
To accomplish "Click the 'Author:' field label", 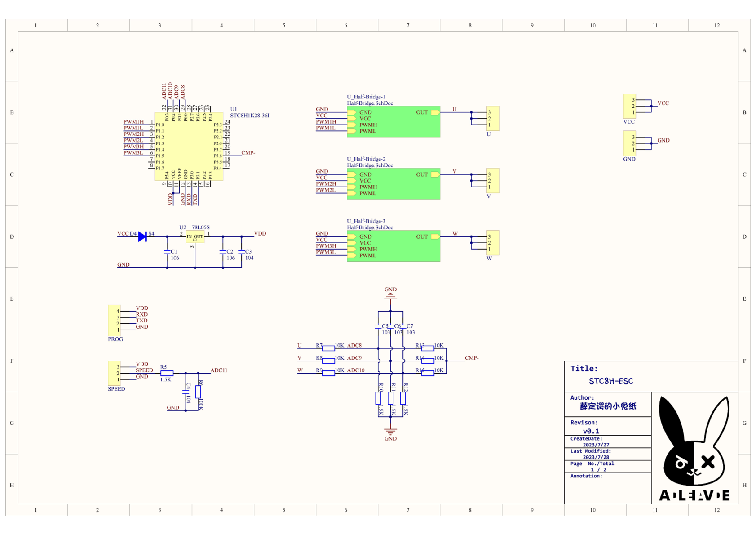I will [x=582, y=397].
